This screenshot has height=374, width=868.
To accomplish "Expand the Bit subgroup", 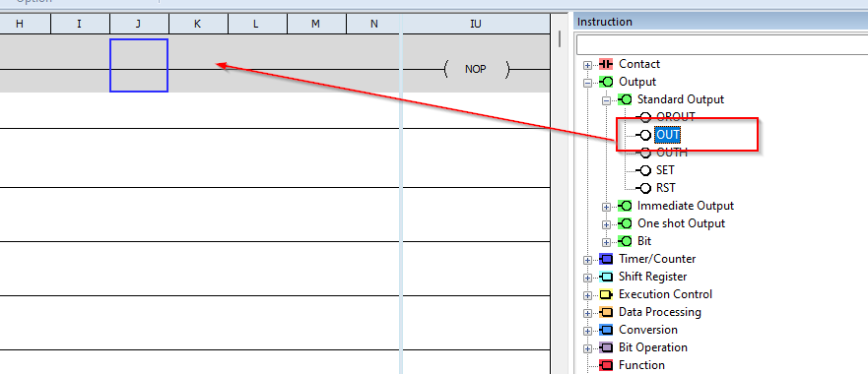I will point(606,242).
